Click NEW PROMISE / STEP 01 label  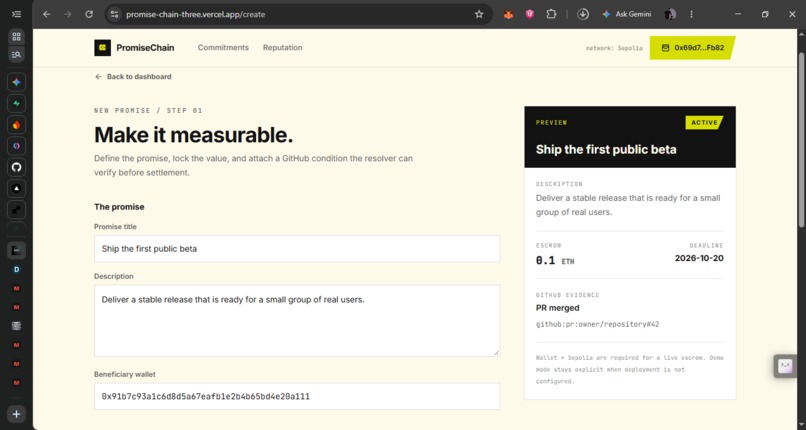[x=148, y=110]
